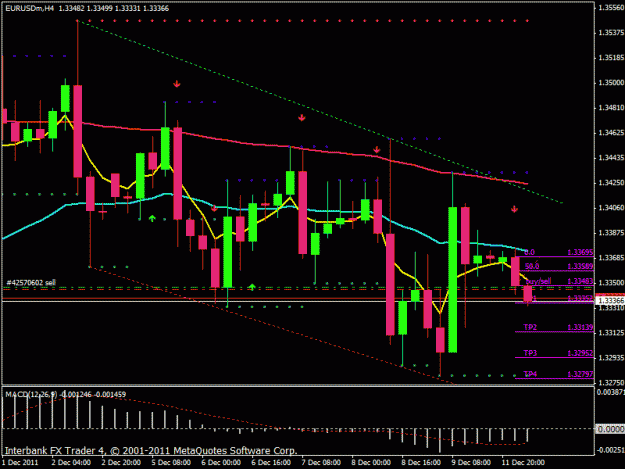Click the 1.34435 price scale label
The height and width of the screenshot is (469, 625).
click(x=611, y=158)
